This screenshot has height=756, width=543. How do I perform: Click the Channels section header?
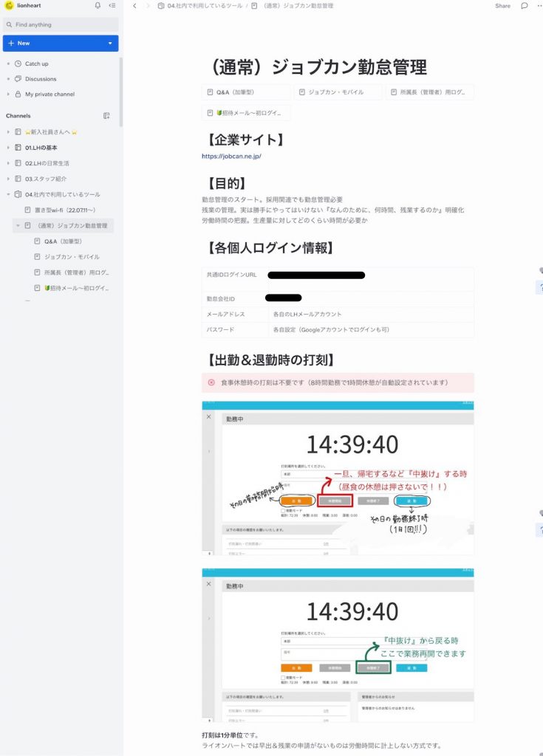point(18,116)
